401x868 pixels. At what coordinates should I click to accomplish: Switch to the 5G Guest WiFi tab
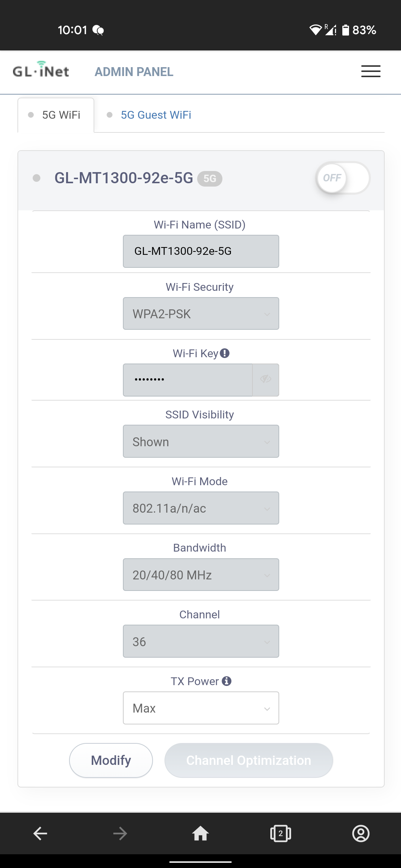point(156,115)
